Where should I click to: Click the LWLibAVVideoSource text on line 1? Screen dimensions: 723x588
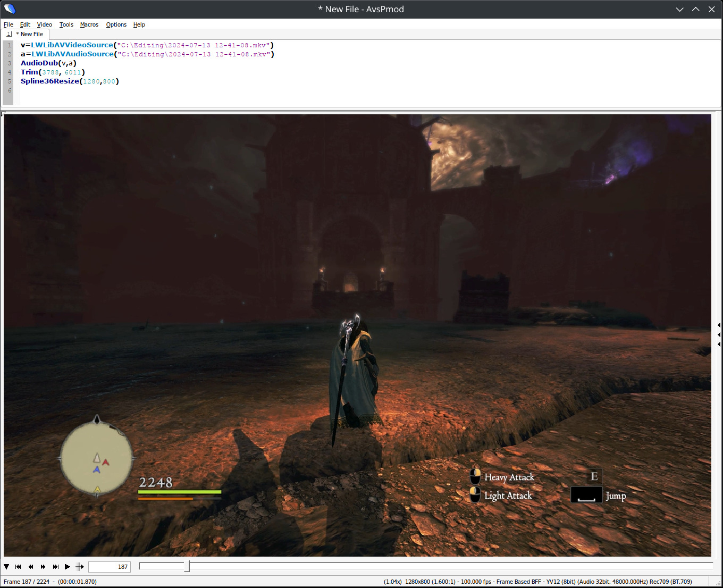(x=72, y=45)
